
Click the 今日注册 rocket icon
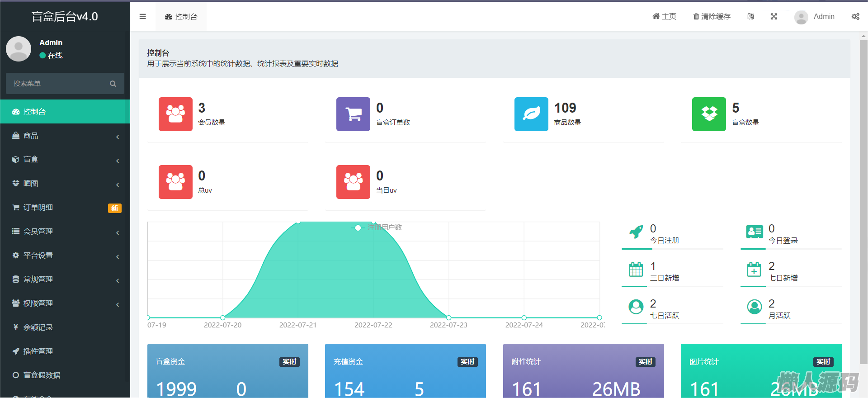pyautogui.click(x=636, y=232)
